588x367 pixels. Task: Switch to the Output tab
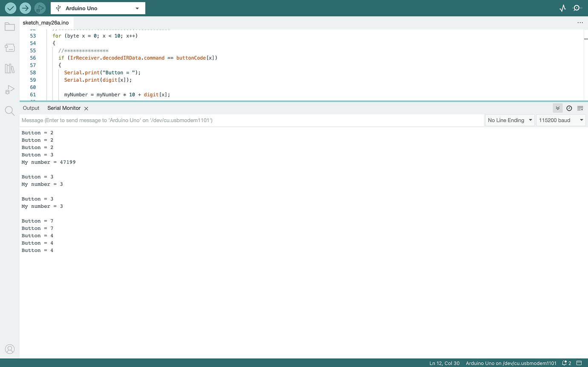click(x=31, y=108)
